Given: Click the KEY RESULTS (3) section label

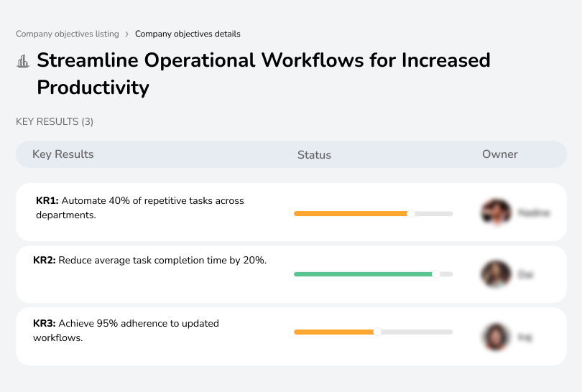Looking at the screenshot, I should coord(55,122).
